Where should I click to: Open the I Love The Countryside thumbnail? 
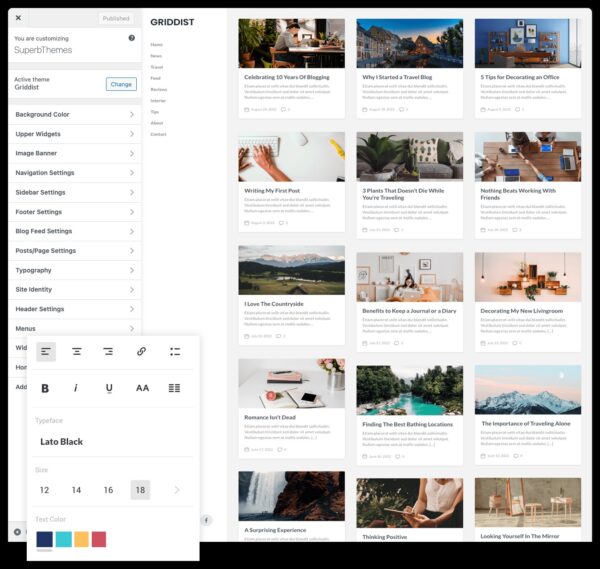(x=291, y=270)
